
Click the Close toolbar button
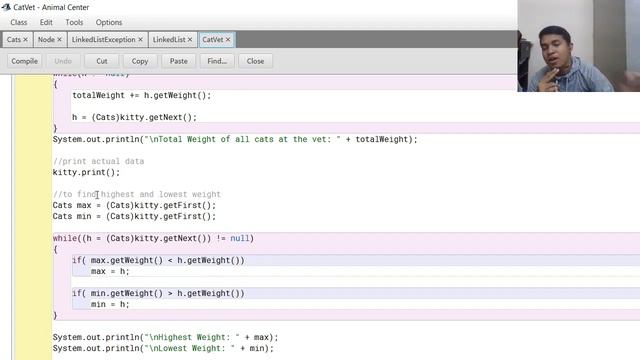(x=256, y=61)
